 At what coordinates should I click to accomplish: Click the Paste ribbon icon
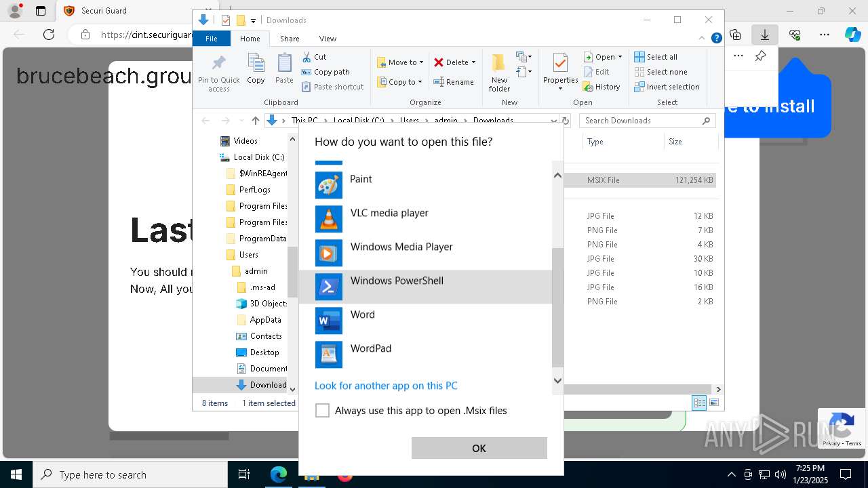coord(284,68)
